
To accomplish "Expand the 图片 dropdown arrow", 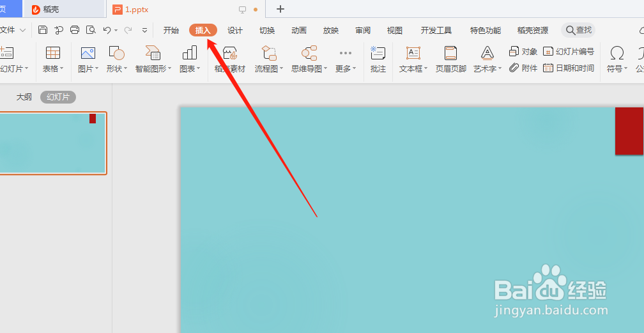I will point(97,68).
